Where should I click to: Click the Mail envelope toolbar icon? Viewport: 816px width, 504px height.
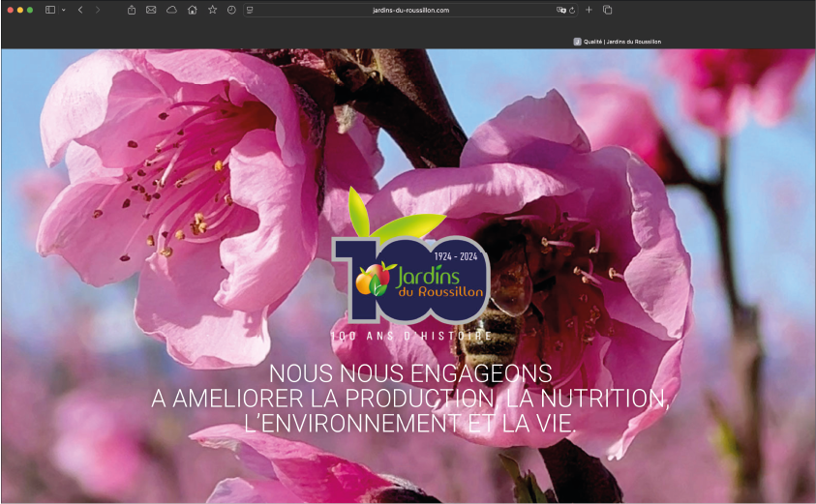coord(151,10)
